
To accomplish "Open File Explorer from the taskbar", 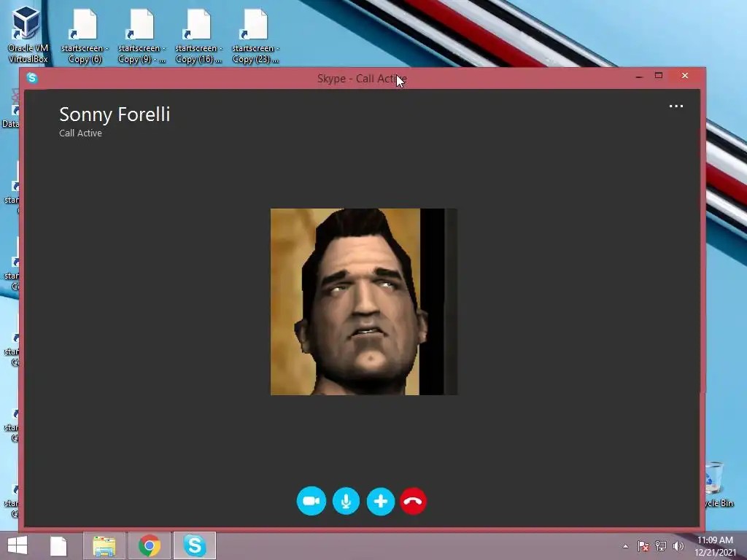I will (x=104, y=545).
